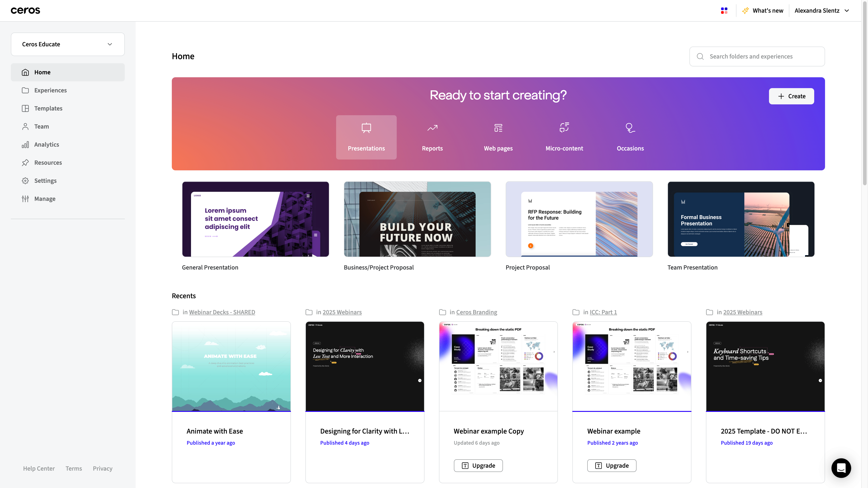Open Analytics in sidebar

68,145
